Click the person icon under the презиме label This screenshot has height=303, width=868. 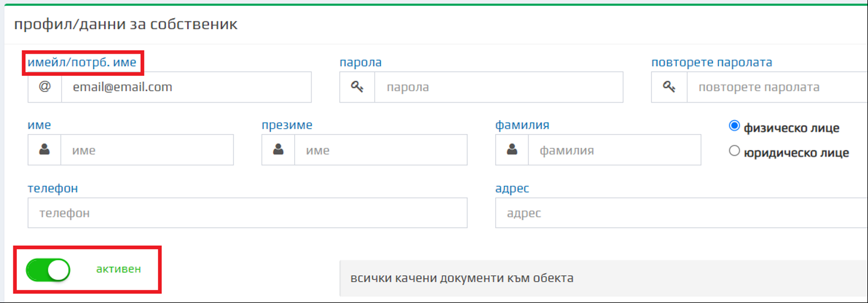[278, 150]
